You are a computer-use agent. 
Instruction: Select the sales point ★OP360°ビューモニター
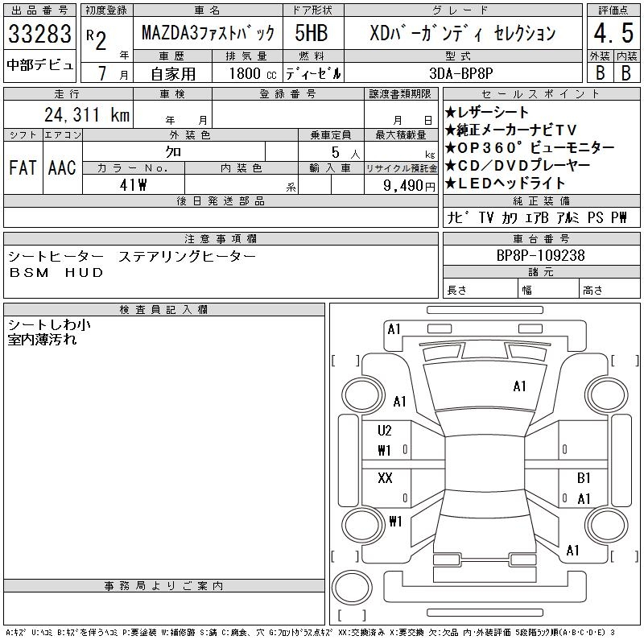coord(530,147)
